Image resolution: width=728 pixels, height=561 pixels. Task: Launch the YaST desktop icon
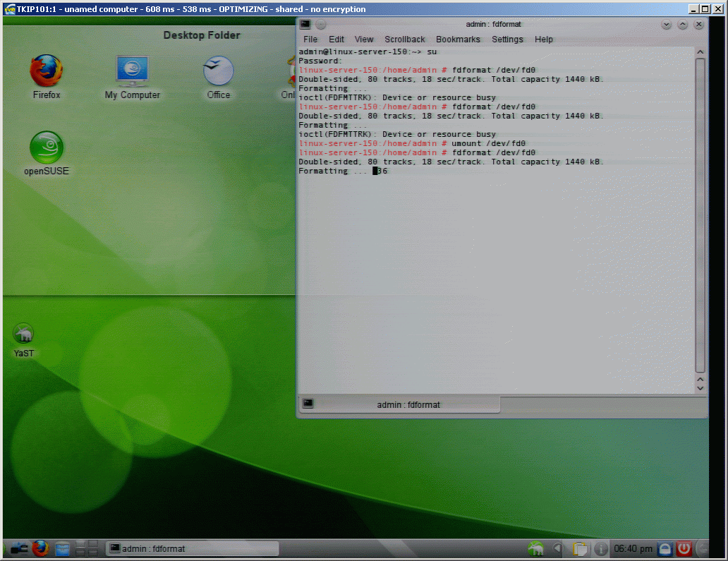pos(23,340)
